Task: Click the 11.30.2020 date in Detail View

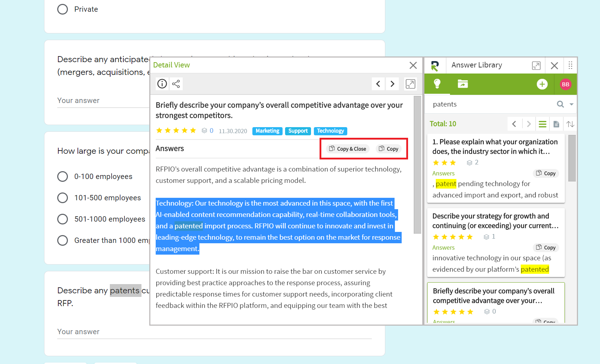Action: (x=233, y=131)
